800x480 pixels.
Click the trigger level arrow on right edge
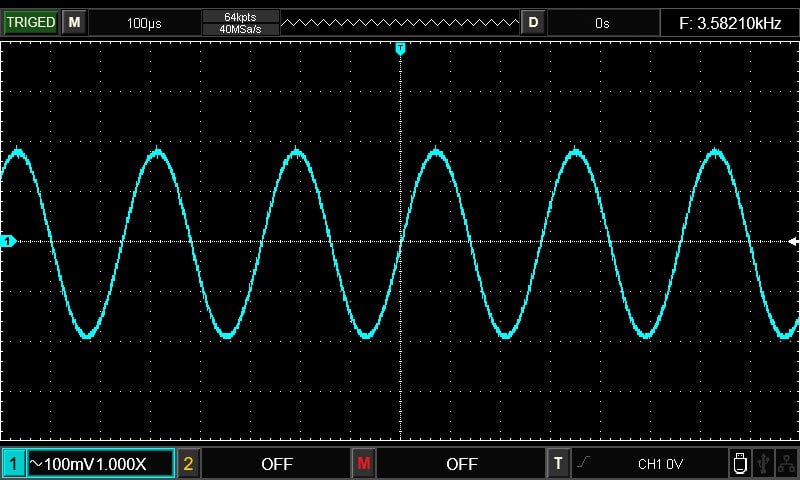794,241
